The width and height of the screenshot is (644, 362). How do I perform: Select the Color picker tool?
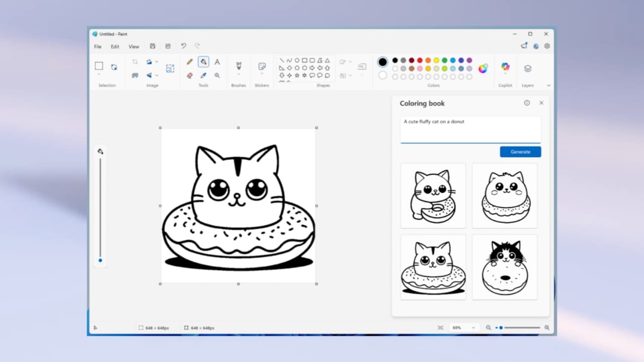point(203,75)
